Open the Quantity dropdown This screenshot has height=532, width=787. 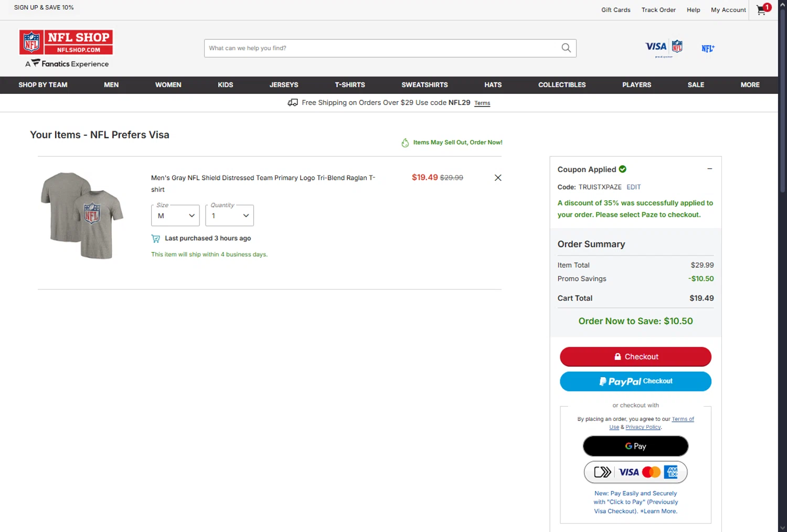tap(229, 216)
